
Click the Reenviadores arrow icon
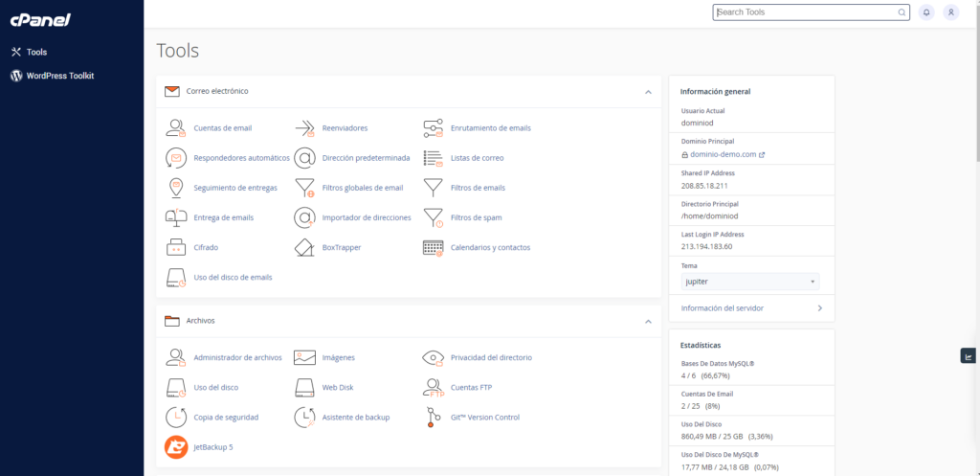304,127
